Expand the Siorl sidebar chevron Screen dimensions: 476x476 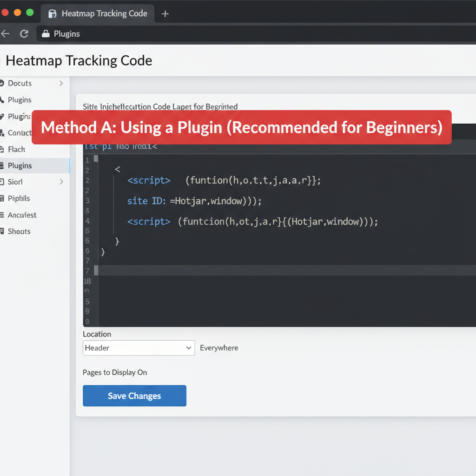[61, 182]
